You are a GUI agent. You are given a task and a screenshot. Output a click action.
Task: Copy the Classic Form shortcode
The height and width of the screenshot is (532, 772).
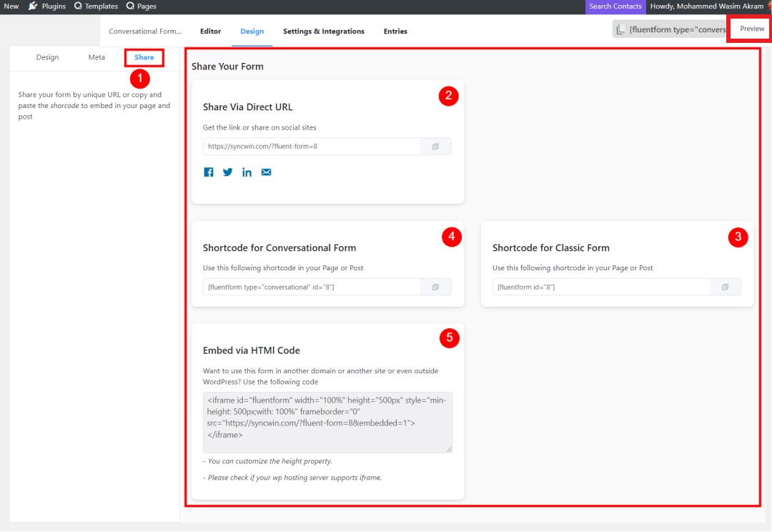(x=726, y=286)
